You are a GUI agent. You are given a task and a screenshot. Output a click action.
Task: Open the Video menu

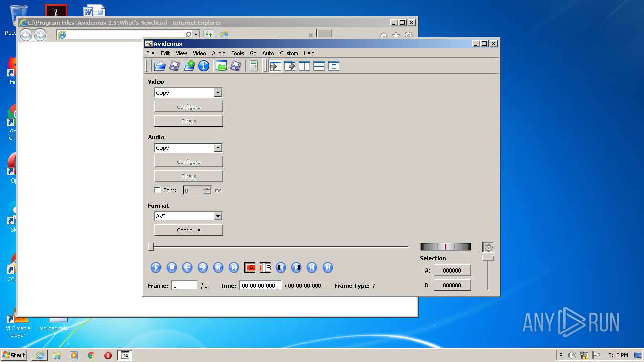click(199, 53)
